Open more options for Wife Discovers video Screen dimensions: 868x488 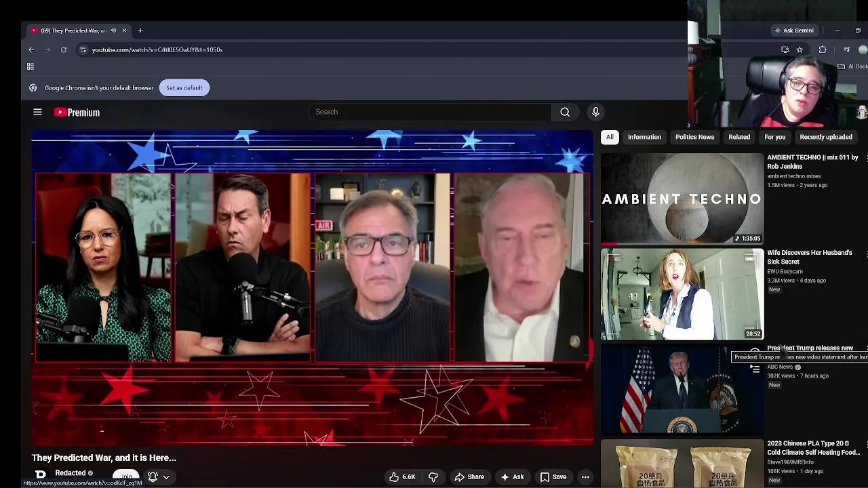tap(865, 254)
